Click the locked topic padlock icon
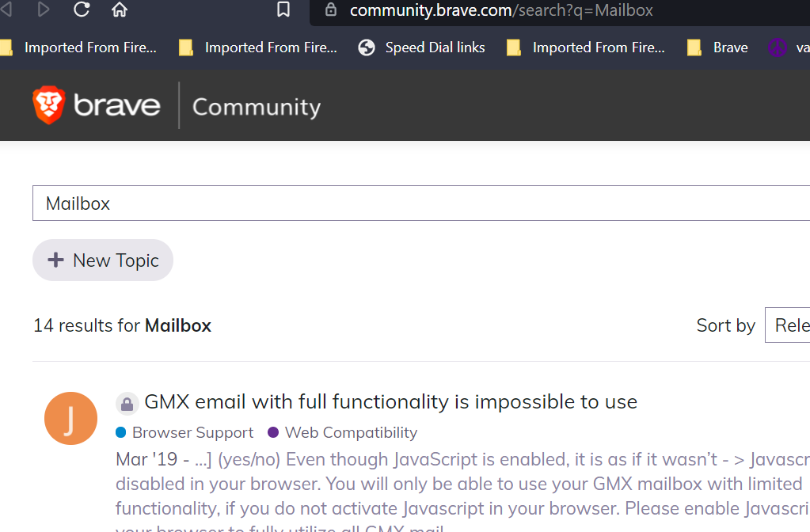 click(x=127, y=404)
